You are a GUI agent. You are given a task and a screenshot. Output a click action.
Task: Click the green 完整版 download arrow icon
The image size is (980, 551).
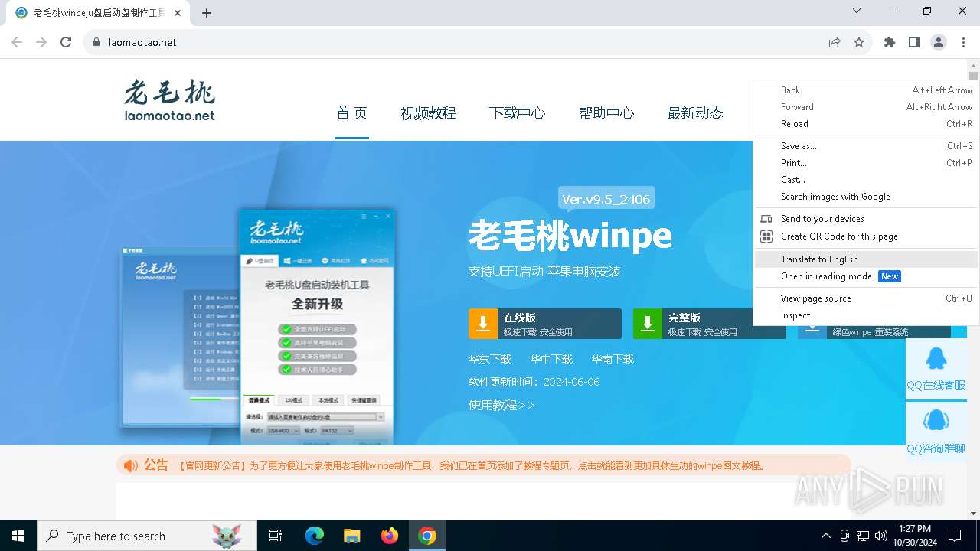pyautogui.click(x=647, y=324)
